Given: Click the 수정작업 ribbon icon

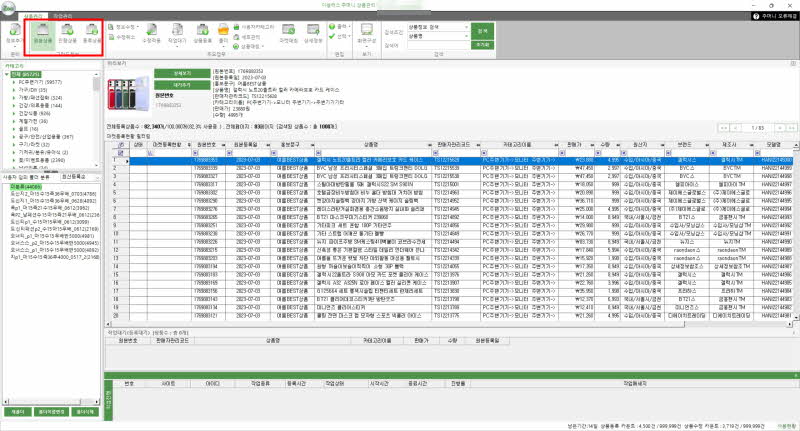Looking at the screenshot, I should 151,40.
